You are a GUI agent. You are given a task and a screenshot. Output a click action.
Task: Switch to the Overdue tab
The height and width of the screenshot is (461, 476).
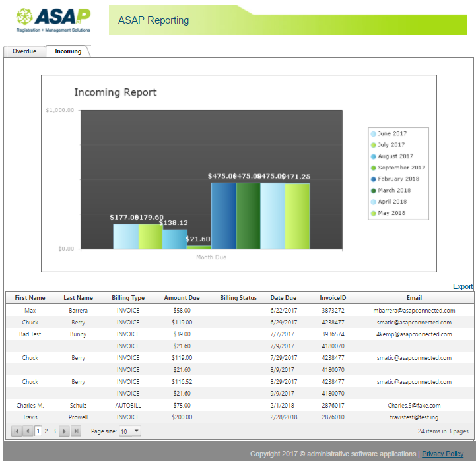coord(24,51)
